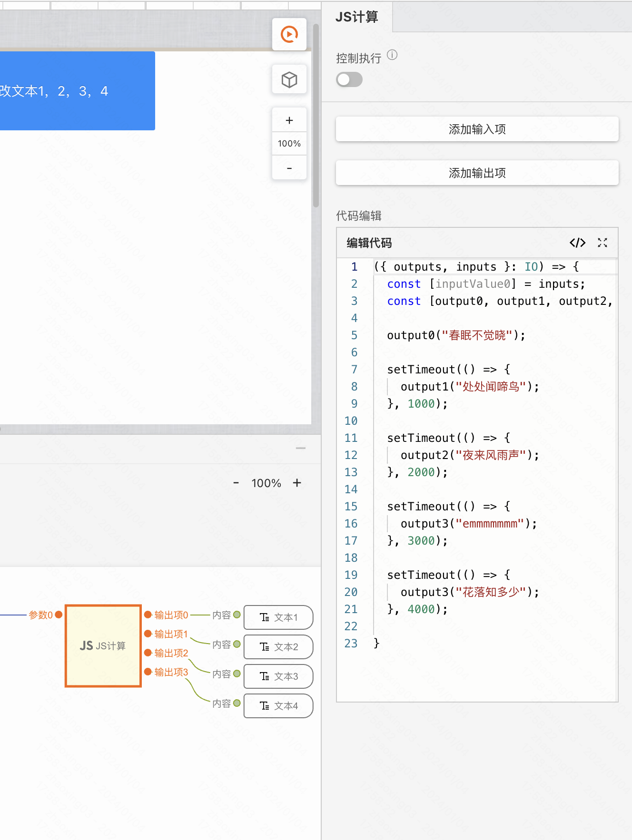Select the JS计算 tab

(x=357, y=17)
